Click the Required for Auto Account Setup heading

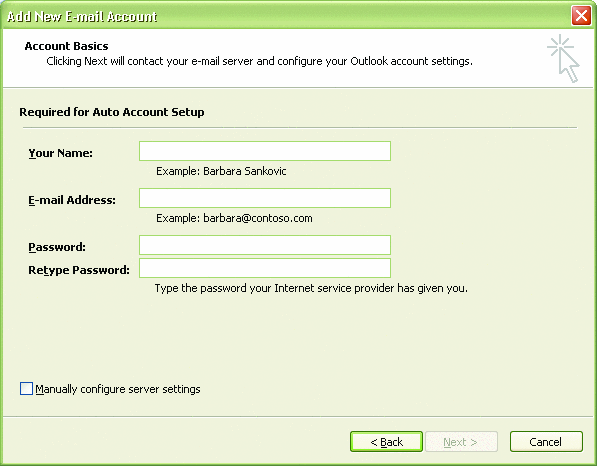tap(112, 112)
